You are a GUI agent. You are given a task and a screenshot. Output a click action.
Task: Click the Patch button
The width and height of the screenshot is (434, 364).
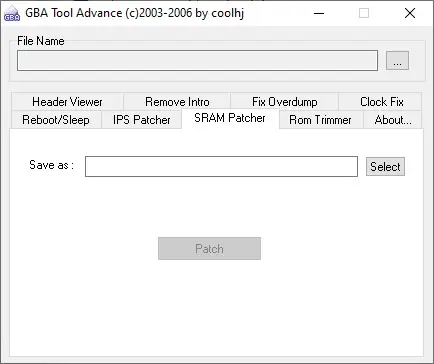(x=209, y=248)
